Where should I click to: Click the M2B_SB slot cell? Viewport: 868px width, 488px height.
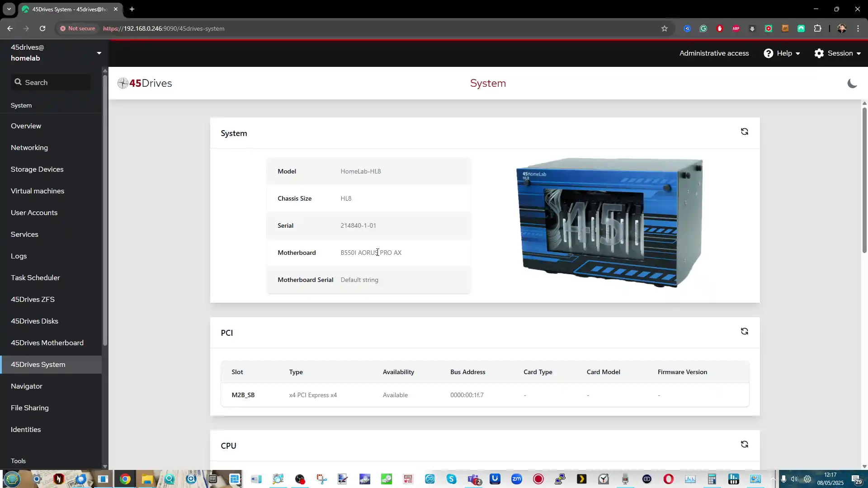coord(243,395)
